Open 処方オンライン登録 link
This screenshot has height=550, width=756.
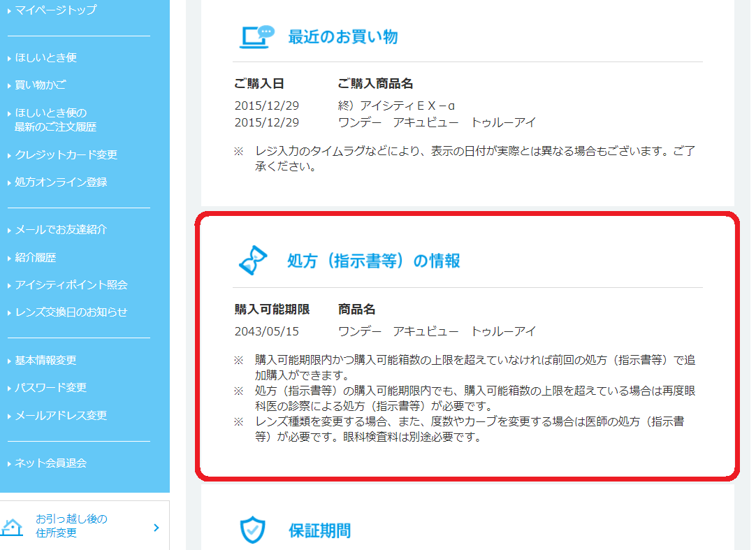(x=61, y=182)
